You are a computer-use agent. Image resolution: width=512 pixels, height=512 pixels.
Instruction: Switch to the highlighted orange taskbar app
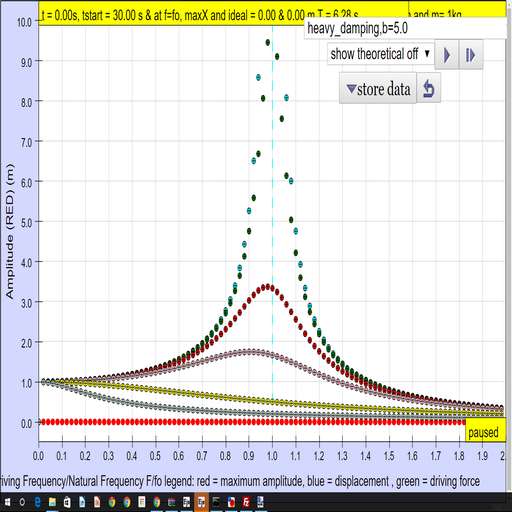click(x=201, y=502)
